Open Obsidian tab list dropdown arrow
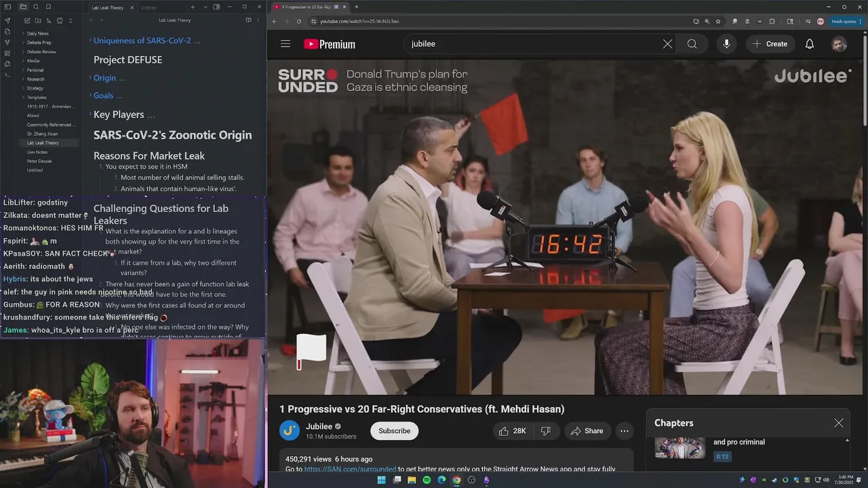The image size is (868, 488). [205, 7]
